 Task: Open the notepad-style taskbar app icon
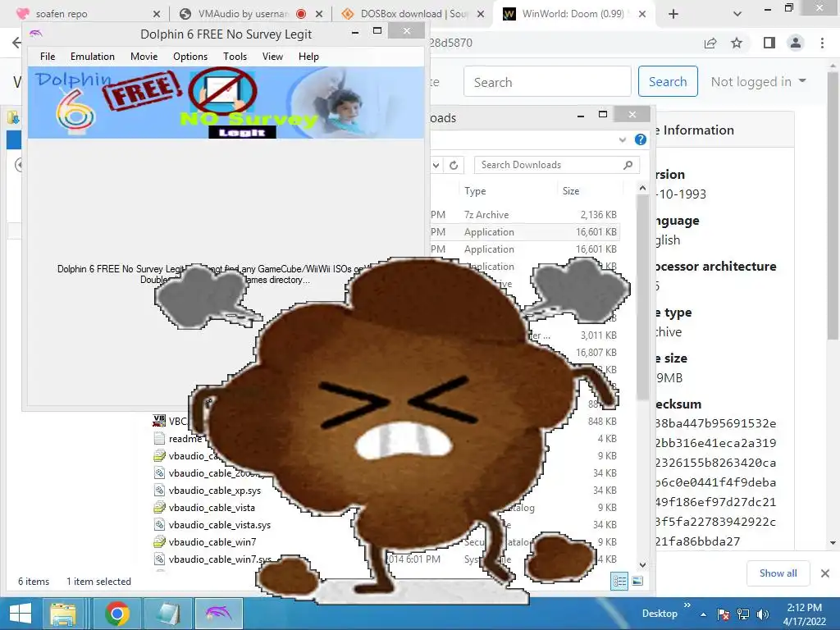168,614
